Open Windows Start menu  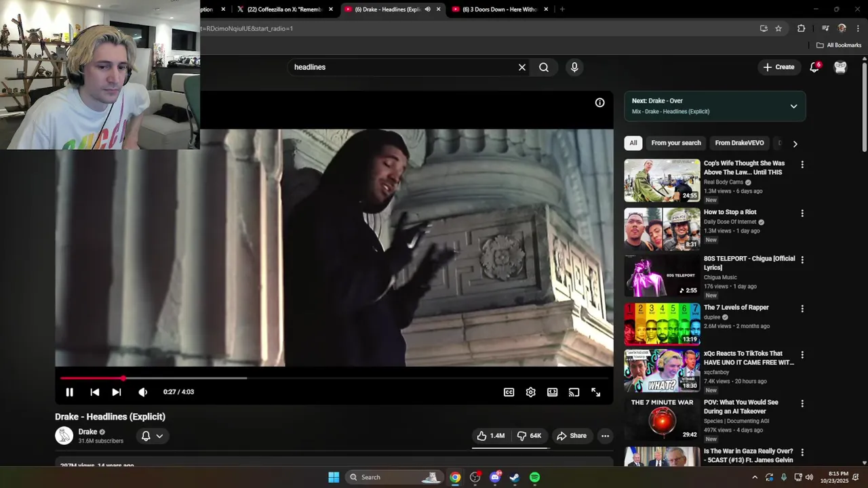pos(334,477)
